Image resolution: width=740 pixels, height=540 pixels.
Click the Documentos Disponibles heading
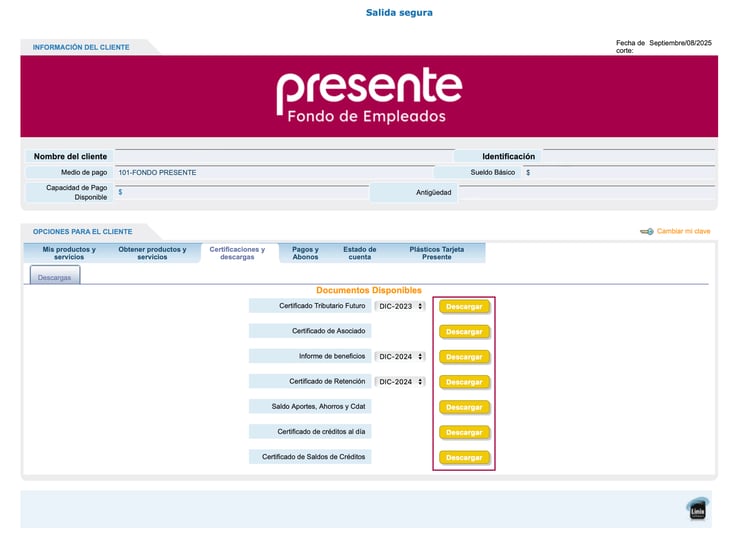coord(369,290)
